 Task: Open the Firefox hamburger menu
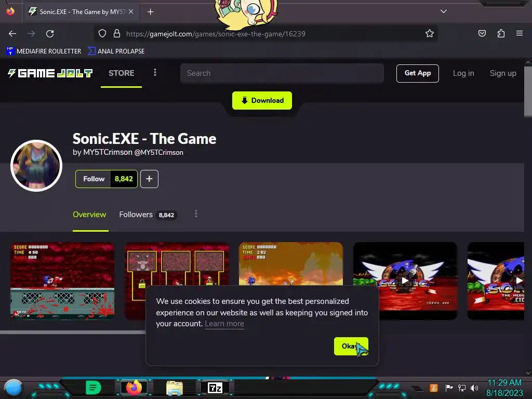coord(520,33)
